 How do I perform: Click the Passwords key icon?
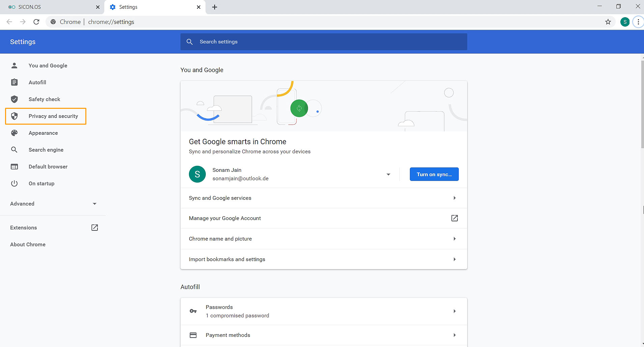click(193, 311)
